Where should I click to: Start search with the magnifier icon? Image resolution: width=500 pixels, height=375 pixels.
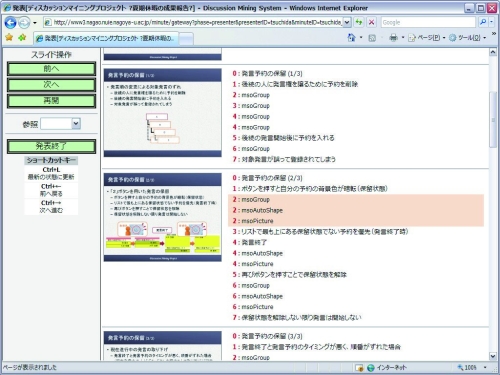482,22
